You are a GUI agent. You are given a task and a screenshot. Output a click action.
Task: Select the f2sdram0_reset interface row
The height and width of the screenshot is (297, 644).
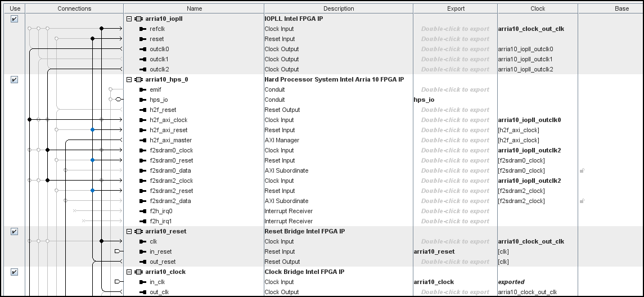click(172, 161)
